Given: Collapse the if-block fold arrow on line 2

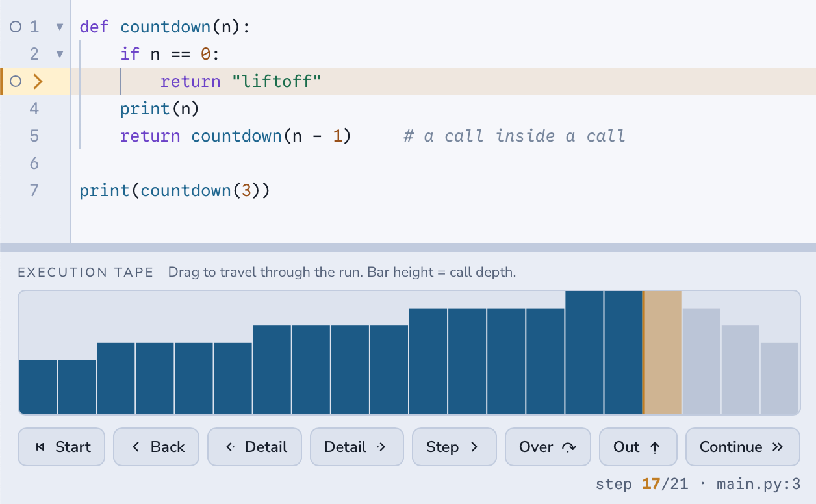Looking at the screenshot, I should 60,55.
